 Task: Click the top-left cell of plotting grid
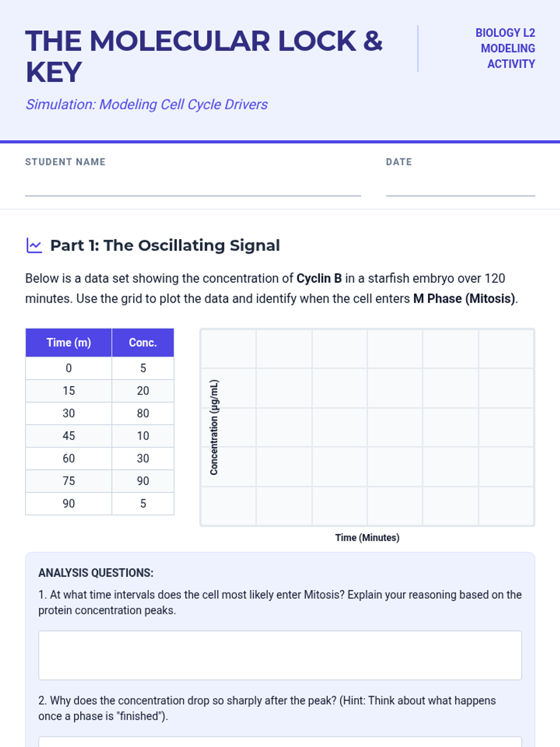point(229,349)
